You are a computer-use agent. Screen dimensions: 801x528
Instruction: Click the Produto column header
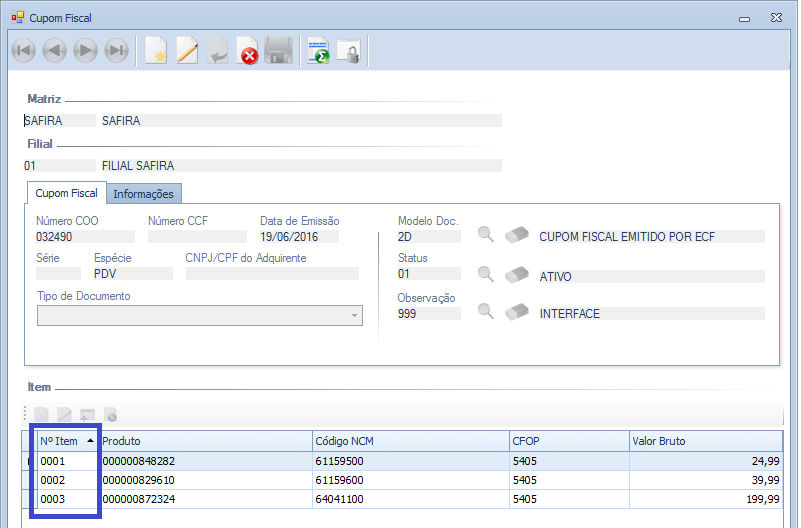click(204, 441)
